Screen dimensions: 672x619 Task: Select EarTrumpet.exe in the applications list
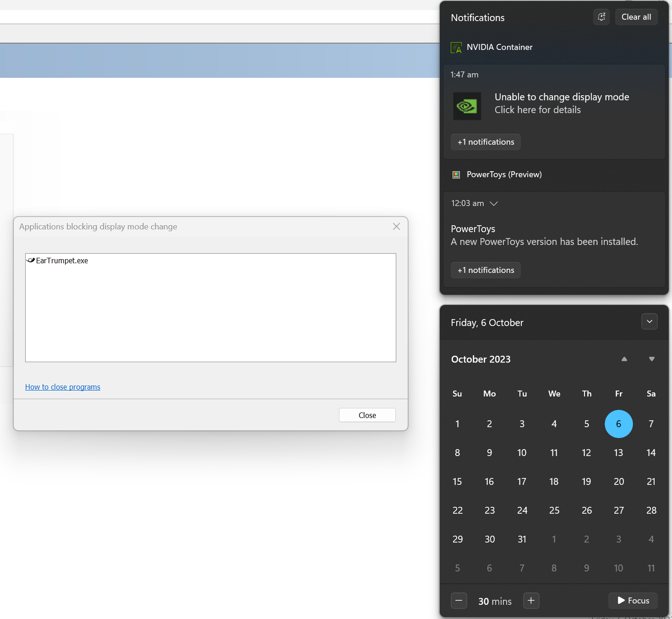point(62,260)
